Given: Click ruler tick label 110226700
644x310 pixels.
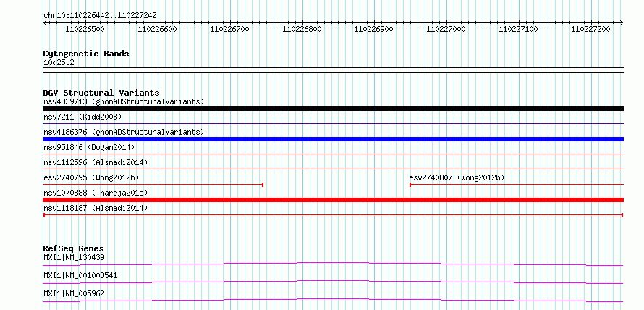Looking at the screenshot, I should coord(229,29).
